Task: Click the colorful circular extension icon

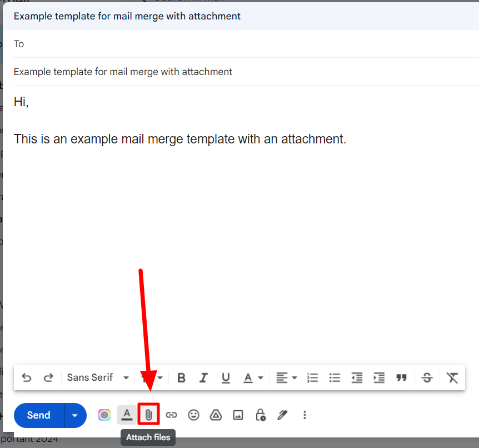Action: click(x=104, y=415)
